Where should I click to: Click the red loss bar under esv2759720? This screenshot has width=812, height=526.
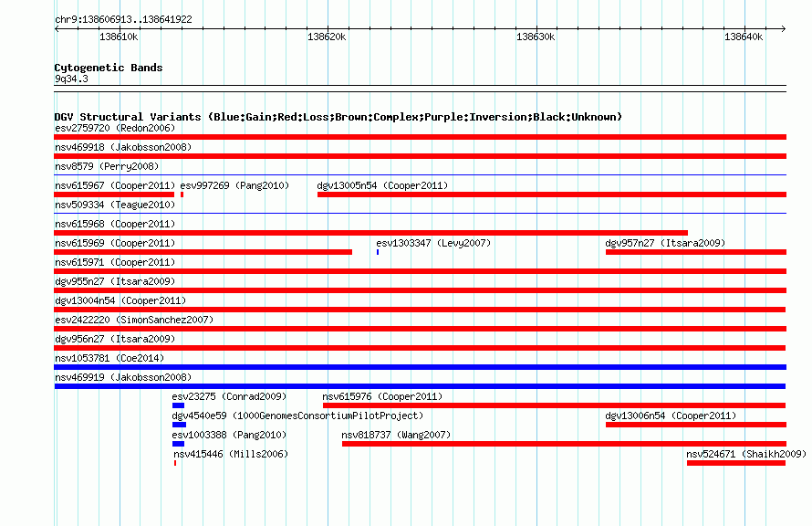point(420,137)
